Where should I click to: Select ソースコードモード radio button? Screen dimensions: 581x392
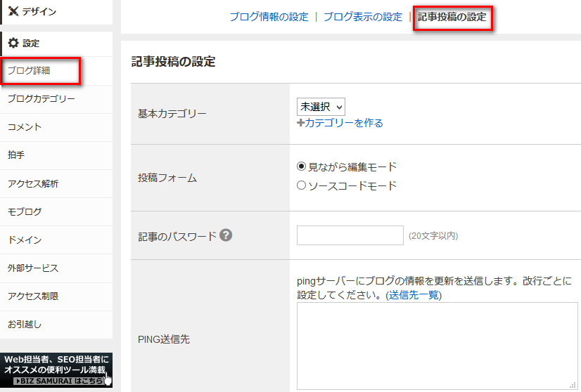(301, 185)
